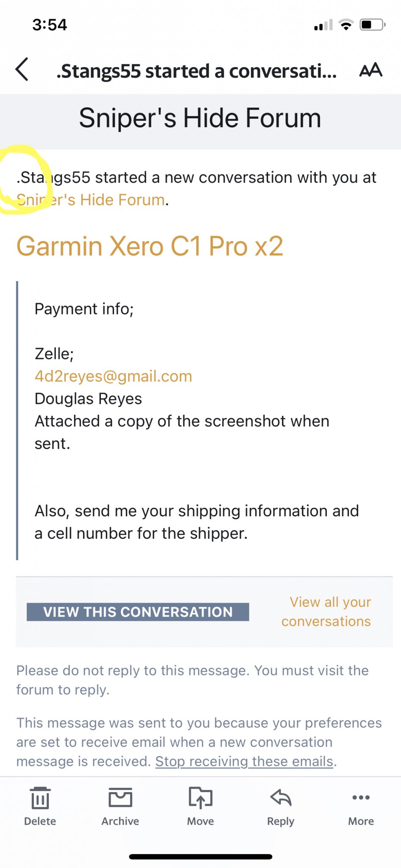The width and height of the screenshot is (401, 868).
Task: Open the AA text size control
Action: pyautogui.click(x=371, y=70)
